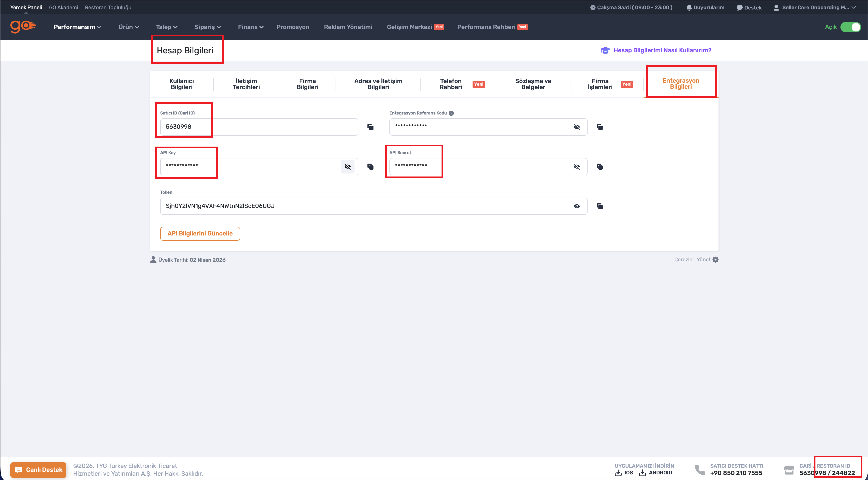Open the Sözleşme ve Belgeler tab

pos(533,84)
